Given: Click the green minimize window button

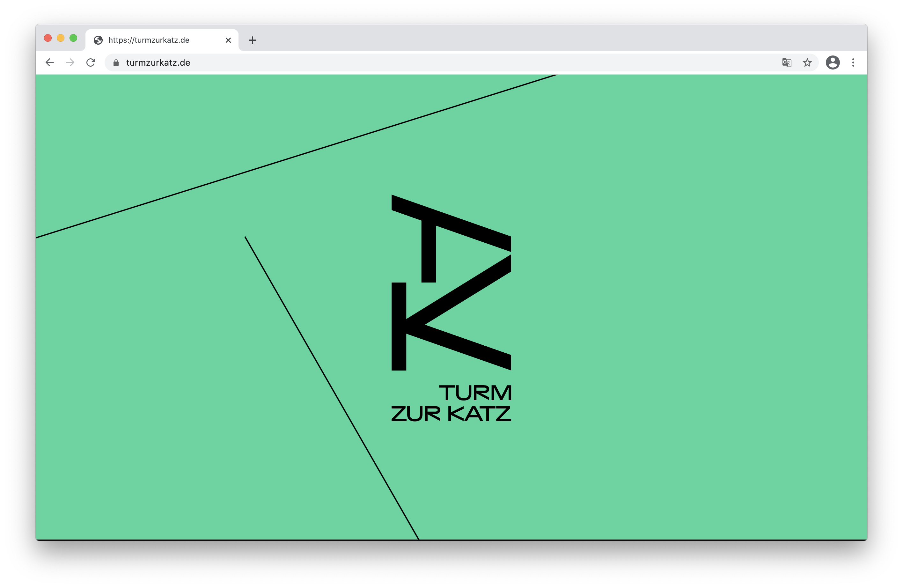Looking at the screenshot, I should pos(74,38).
